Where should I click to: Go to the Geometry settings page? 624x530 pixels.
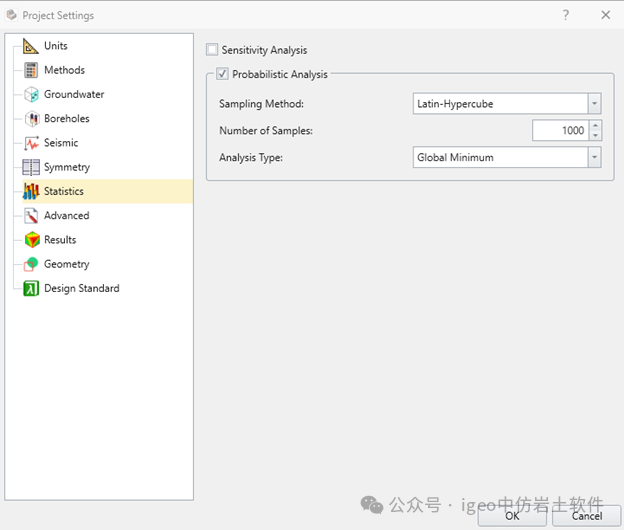pyautogui.click(x=66, y=264)
